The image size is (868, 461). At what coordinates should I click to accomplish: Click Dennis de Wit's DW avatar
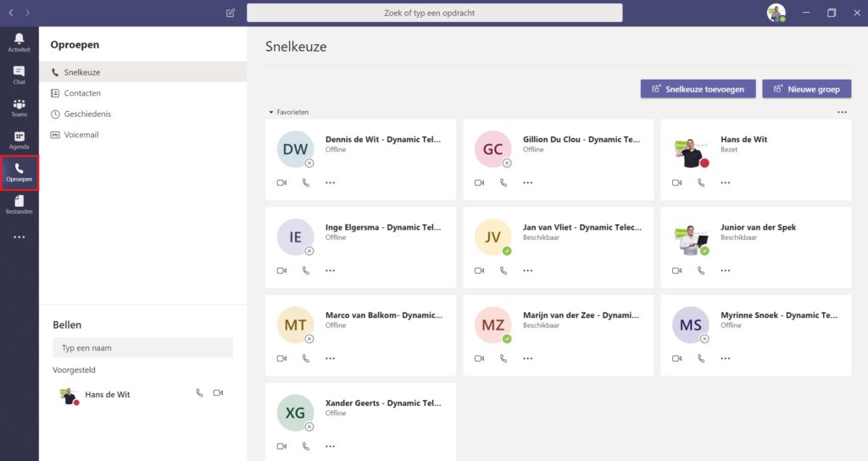[x=295, y=149]
